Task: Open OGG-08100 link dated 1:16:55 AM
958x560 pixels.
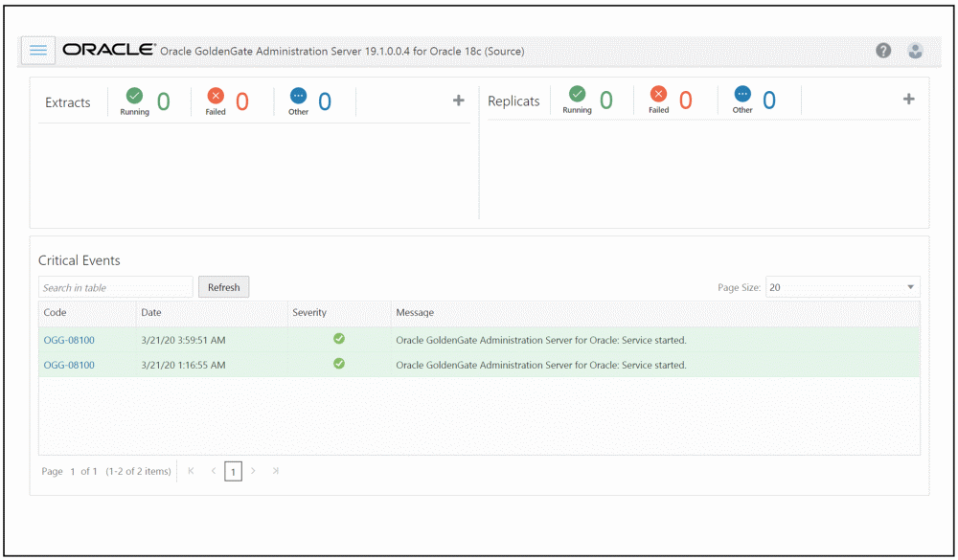Action: point(69,365)
